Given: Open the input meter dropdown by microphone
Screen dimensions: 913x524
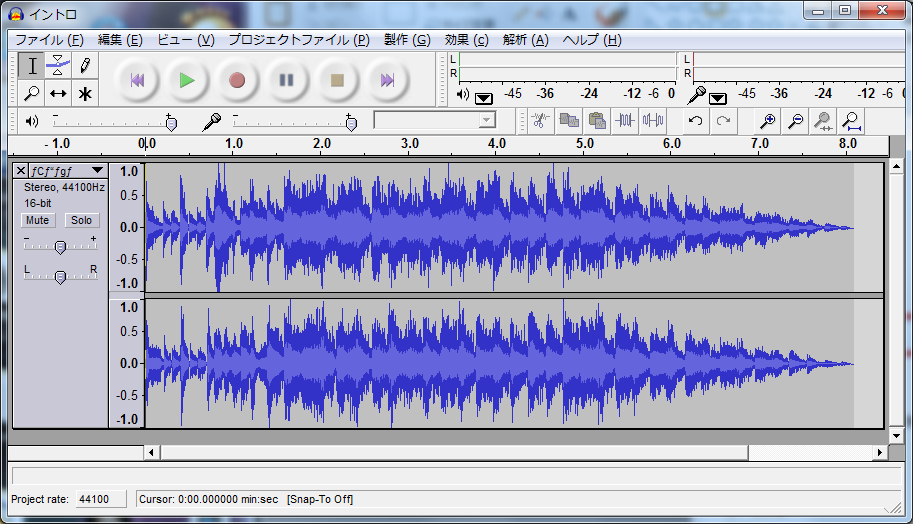Looking at the screenshot, I should coord(717,97).
